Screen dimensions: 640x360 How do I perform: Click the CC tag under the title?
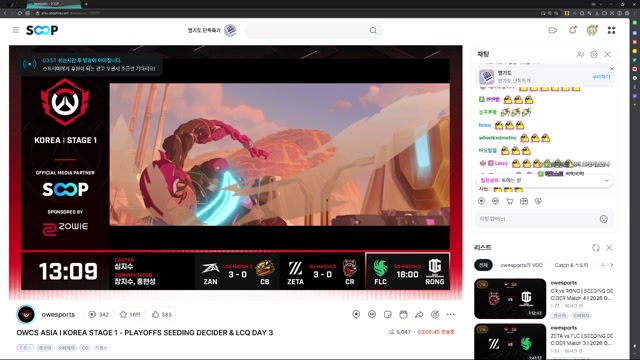click(84, 348)
